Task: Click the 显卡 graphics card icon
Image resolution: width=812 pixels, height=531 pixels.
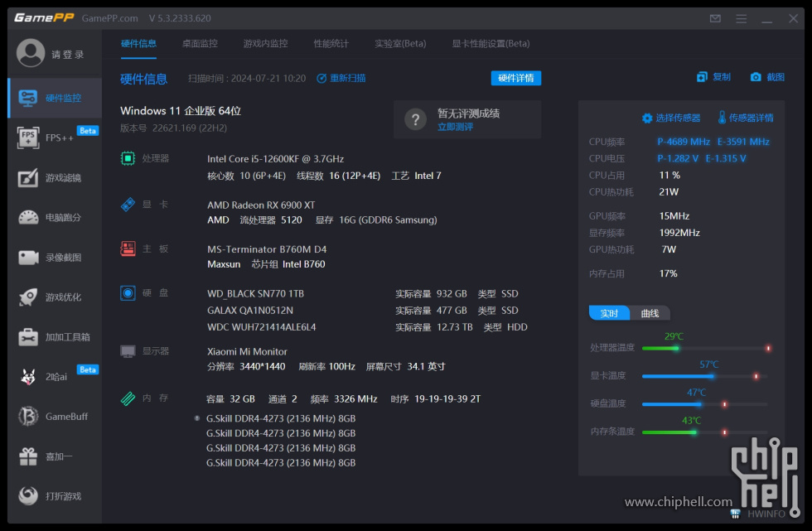Action: coord(128,205)
